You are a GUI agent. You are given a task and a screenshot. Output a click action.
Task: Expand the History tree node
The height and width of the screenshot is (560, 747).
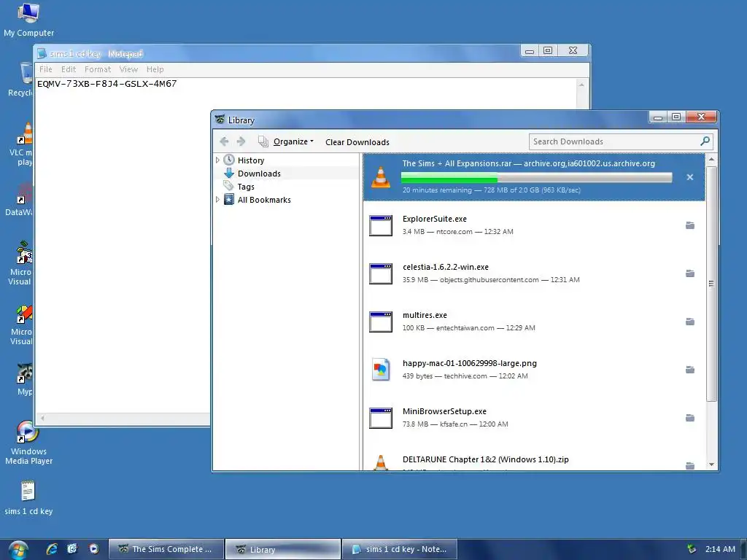[217, 160]
